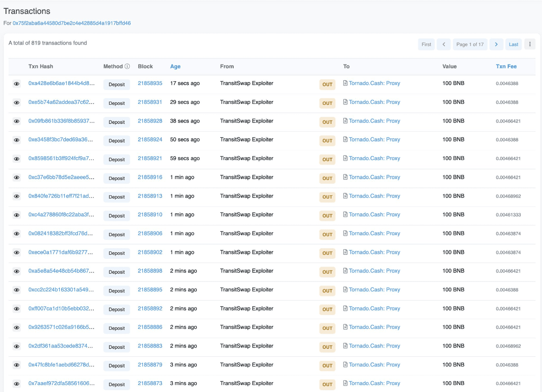
Task: Preview transaction 0xa428e6b6ae1844b4d8 with eye icon
Action: click(x=17, y=84)
